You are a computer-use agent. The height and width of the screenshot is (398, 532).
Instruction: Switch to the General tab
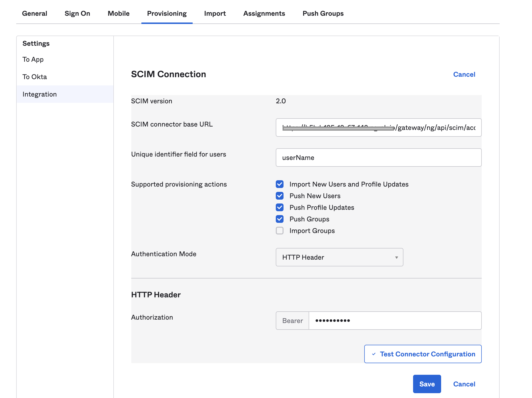35,13
